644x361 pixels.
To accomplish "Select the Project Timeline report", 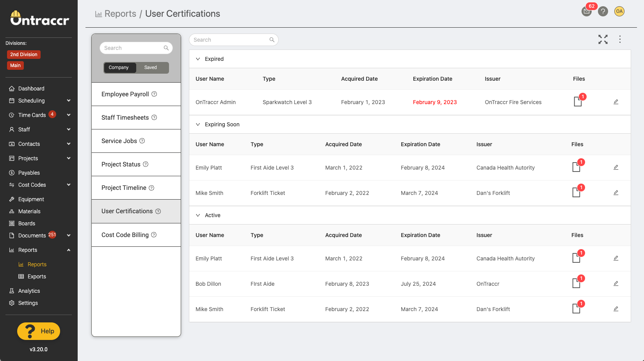I will pos(136,188).
